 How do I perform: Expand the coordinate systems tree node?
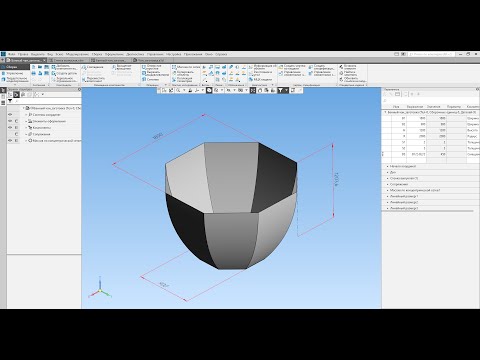pos(26,114)
